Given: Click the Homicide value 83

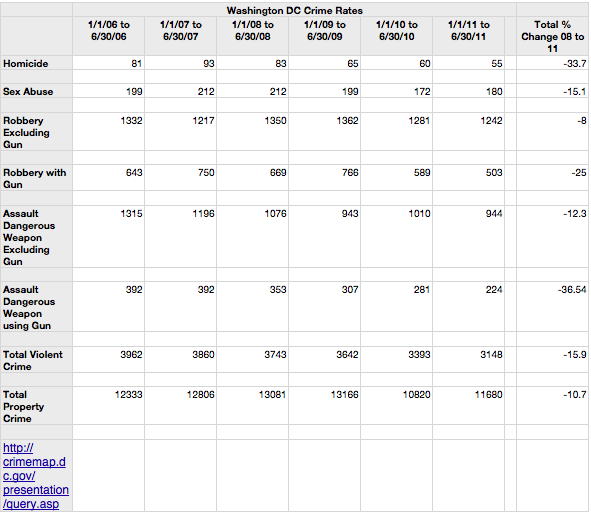Looking at the screenshot, I should (x=280, y=64).
